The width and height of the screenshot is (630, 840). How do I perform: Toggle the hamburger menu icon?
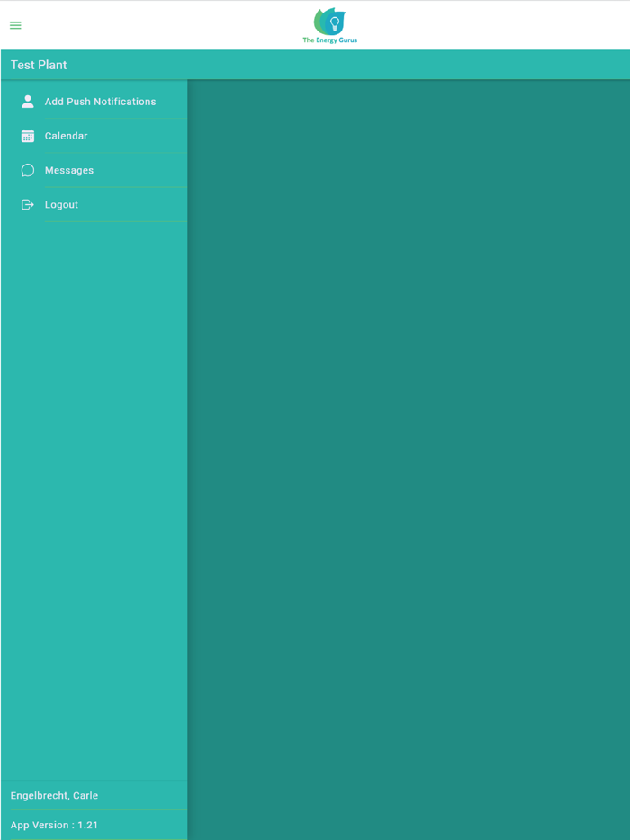click(15, 25)
